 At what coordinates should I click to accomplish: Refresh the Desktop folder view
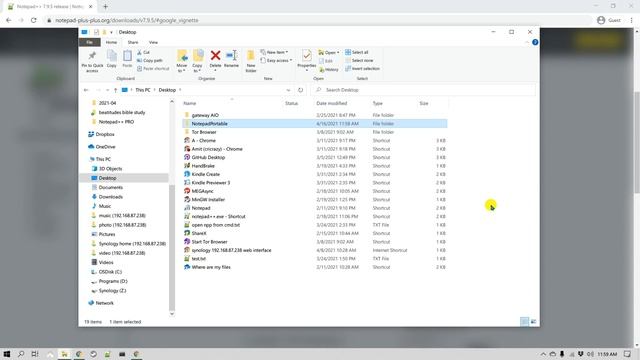300,90
